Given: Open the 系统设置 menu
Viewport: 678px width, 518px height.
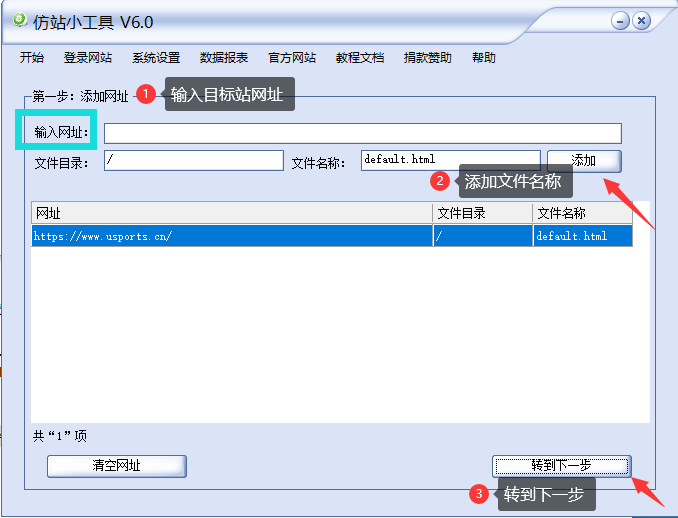Looking at the screenshot, I should (156, 58).
